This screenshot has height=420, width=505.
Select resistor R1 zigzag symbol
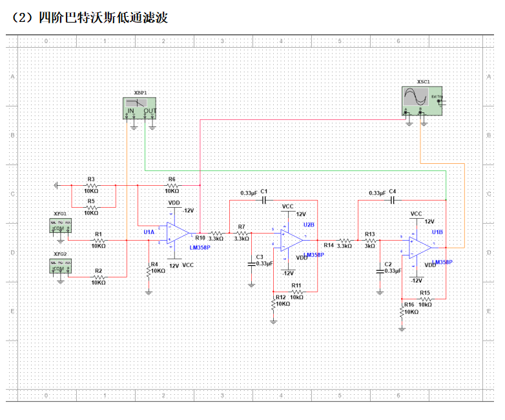tap(99, 241)
